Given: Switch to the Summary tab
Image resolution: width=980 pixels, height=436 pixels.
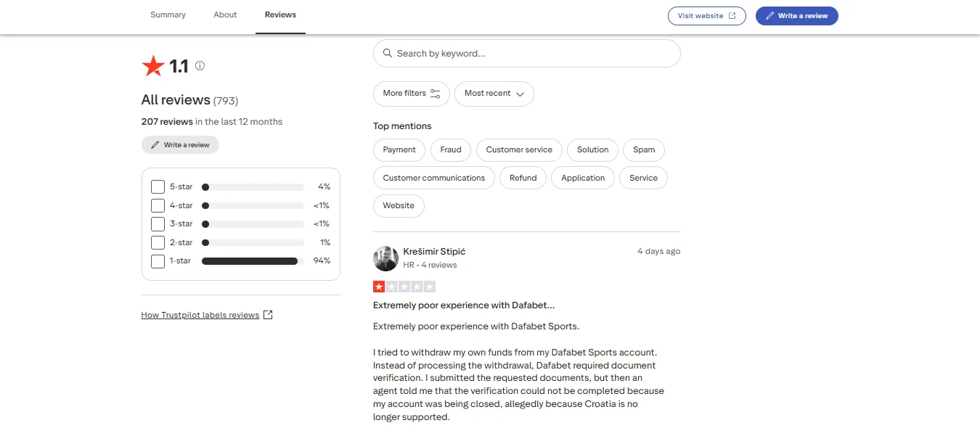Looking at the screenshot, I should (x=168, y=15).
